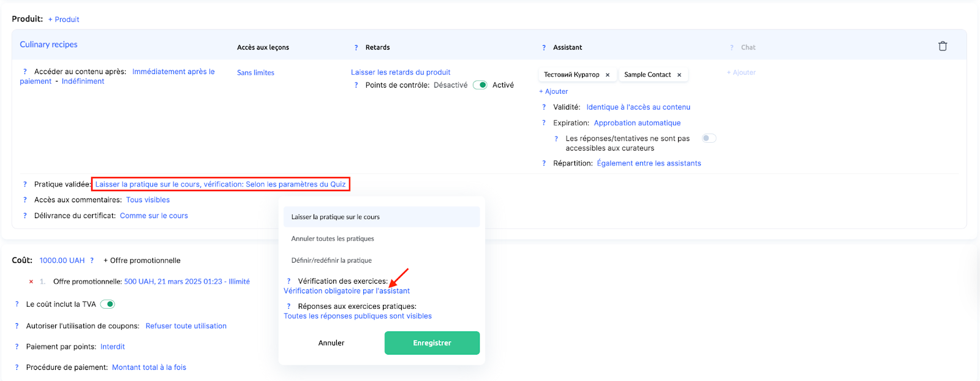Open help icon beside Retards header
This screenshot has height=381, width=980.
coord(356,48)
